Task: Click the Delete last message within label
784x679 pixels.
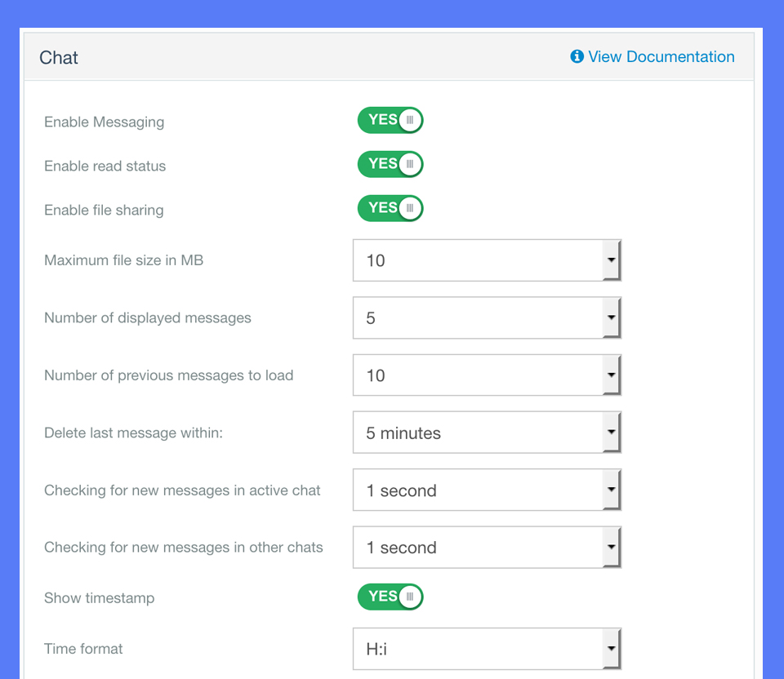Action: (x=133, y=433)
